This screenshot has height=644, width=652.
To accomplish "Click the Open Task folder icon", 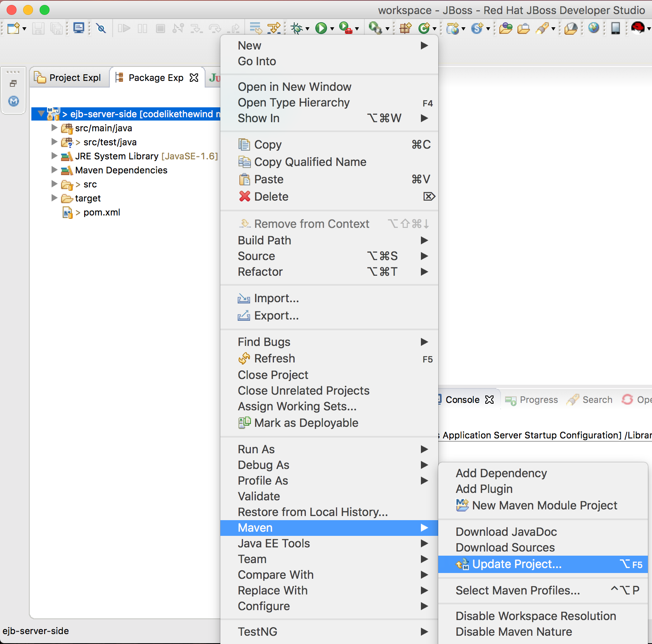I will pos(524,28).
